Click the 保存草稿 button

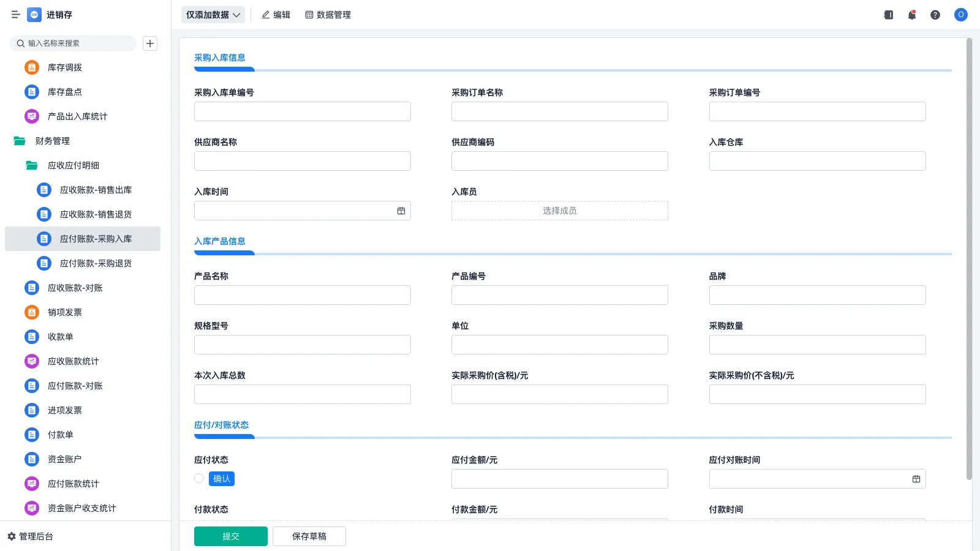[309, 536]
